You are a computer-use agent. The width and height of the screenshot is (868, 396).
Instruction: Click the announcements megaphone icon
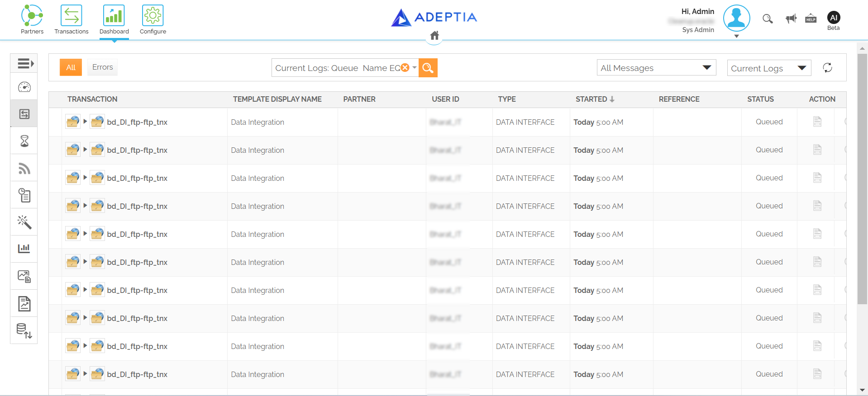tap(791, 19)
